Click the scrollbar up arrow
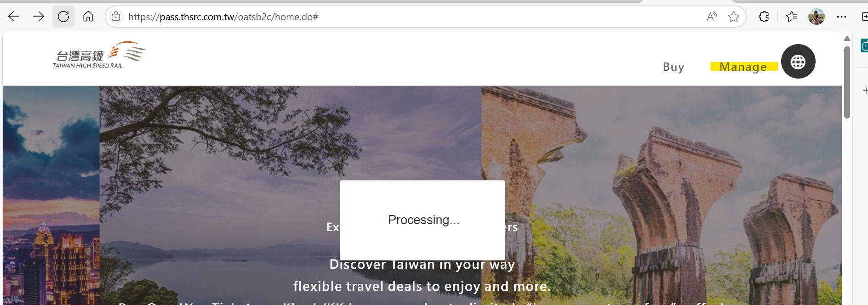The image size is (868, 305). (847, 39)
